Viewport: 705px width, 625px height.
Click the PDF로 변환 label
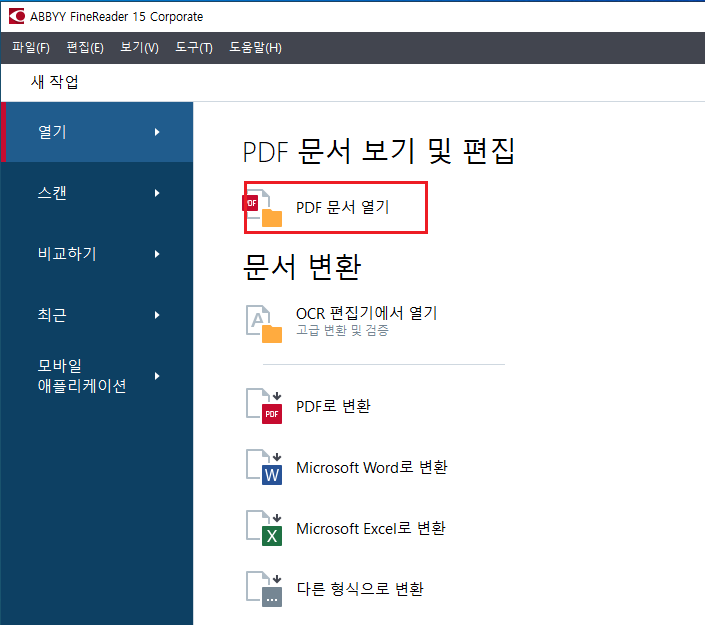pyautogui.click(x=333, y=406)
